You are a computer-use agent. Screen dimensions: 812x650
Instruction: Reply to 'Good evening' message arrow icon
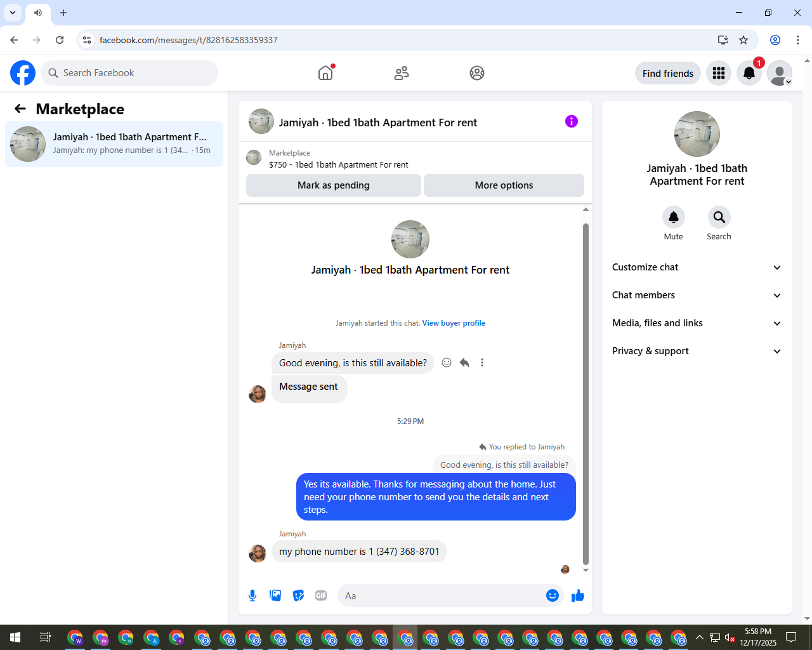464,362
